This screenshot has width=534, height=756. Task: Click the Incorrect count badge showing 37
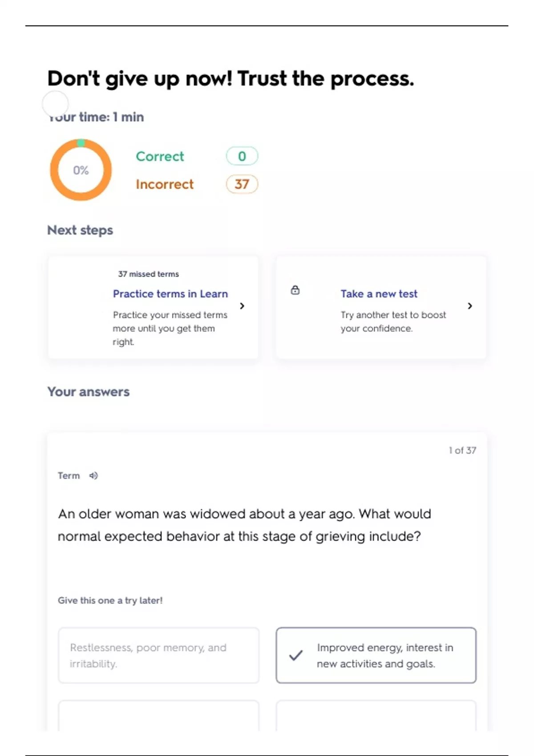pos(242,184)
